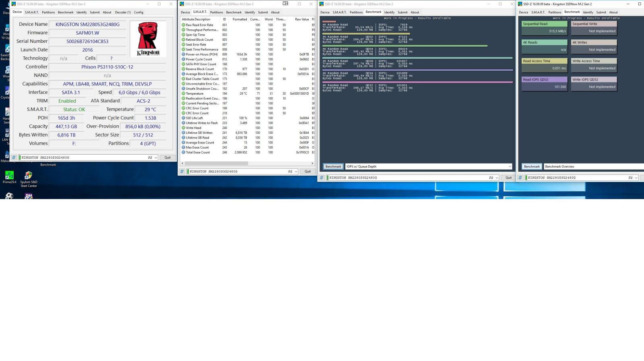
Task: Click the info icon beside Max Erase Count
Action: point(184,147)
